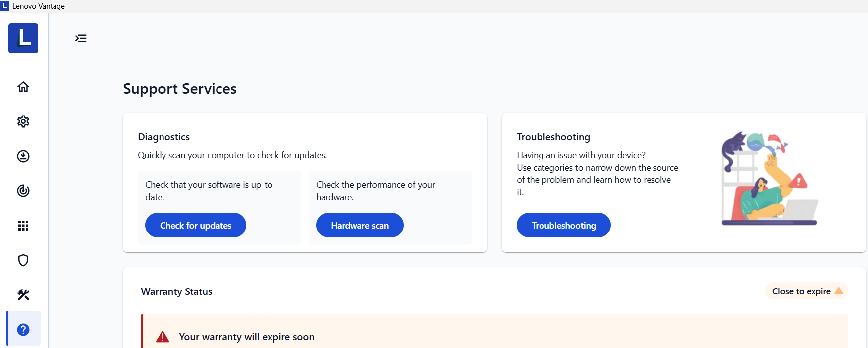Select the Support question mark icon
This screenshot has width=868, height=348.
(23, 329)
